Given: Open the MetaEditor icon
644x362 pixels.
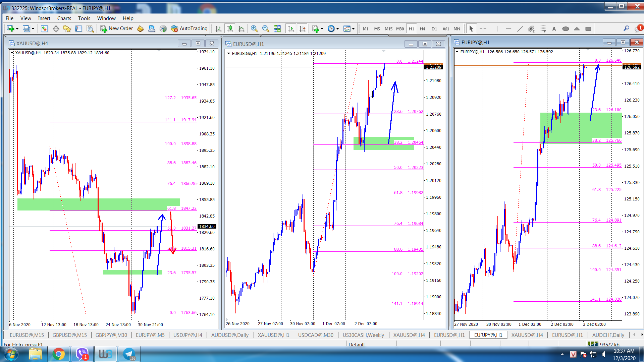Looking at the screenshot, I should point(140,29).
